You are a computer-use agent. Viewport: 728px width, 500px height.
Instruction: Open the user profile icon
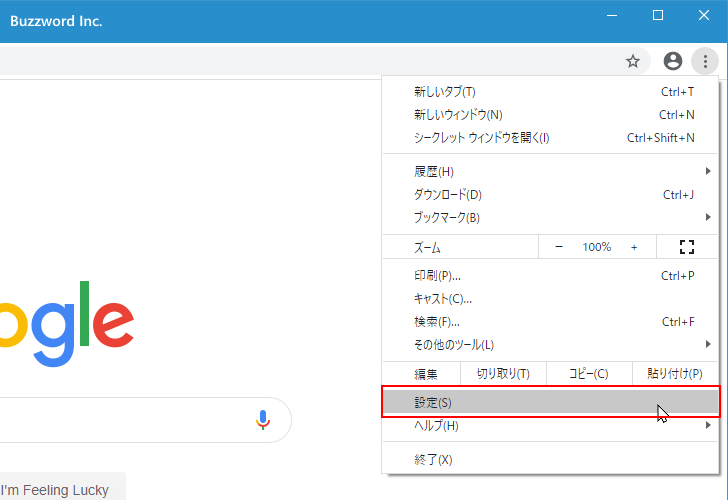672,61
